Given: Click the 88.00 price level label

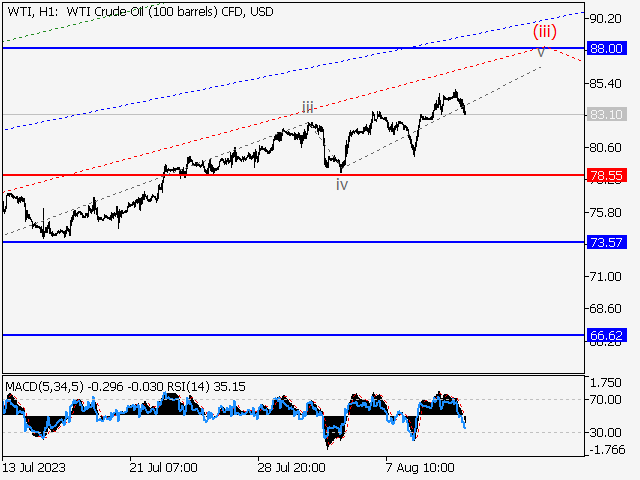Looking at the screenshot, I should 607,49.
